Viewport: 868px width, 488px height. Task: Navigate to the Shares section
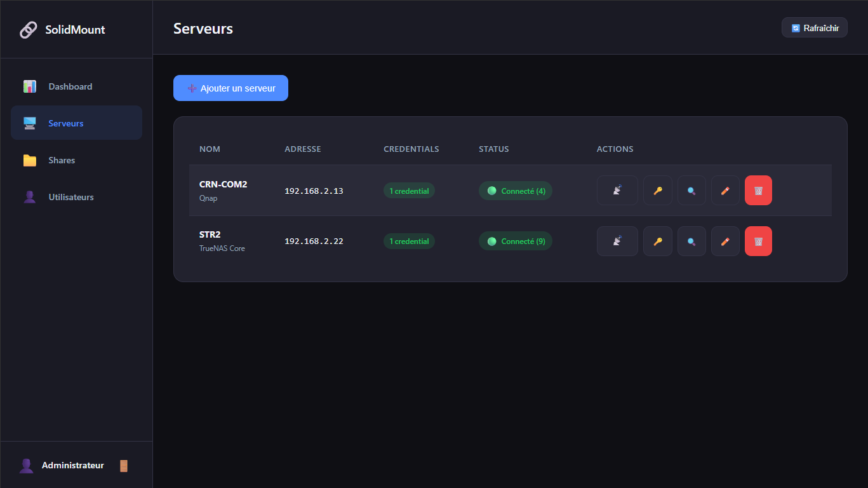tap(62, 159)
